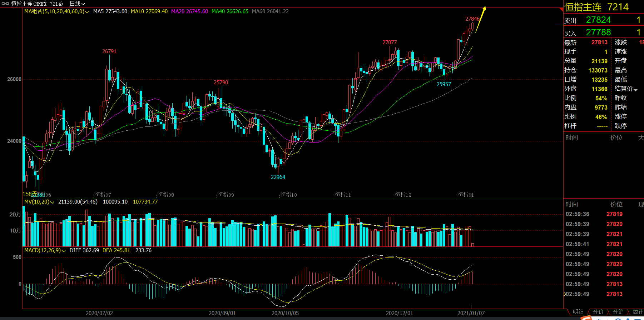
Task: Click the 杠杆 label
Action: [570, 126]
